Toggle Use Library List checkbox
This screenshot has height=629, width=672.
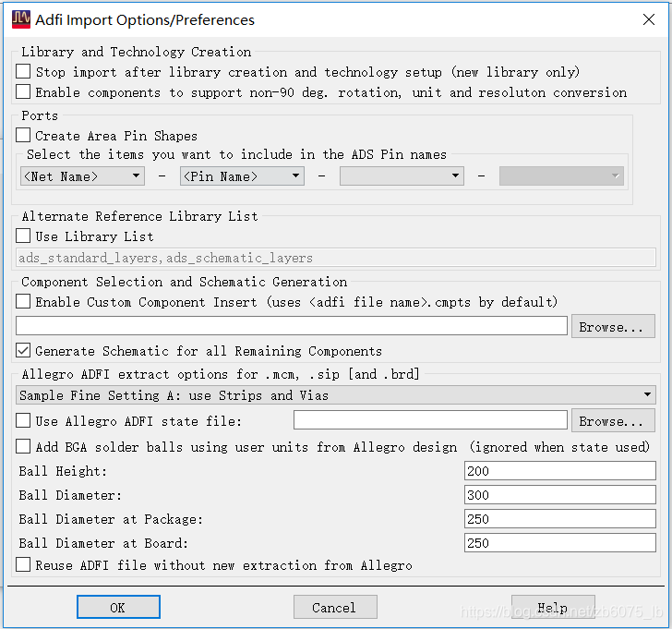pos(23,236)
